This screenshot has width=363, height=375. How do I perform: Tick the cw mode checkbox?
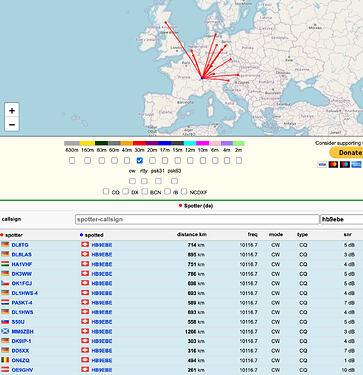[132, 181]
